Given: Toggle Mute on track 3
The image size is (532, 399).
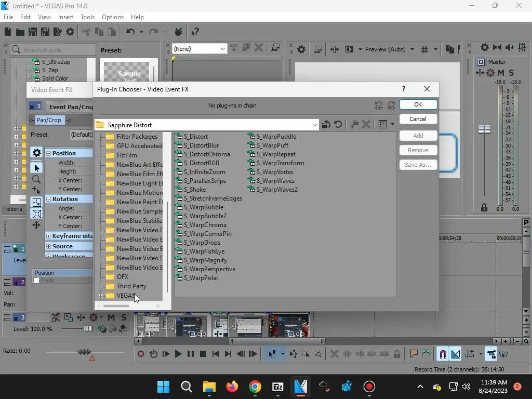Looking at the screenshot, I should pos(111,317).
